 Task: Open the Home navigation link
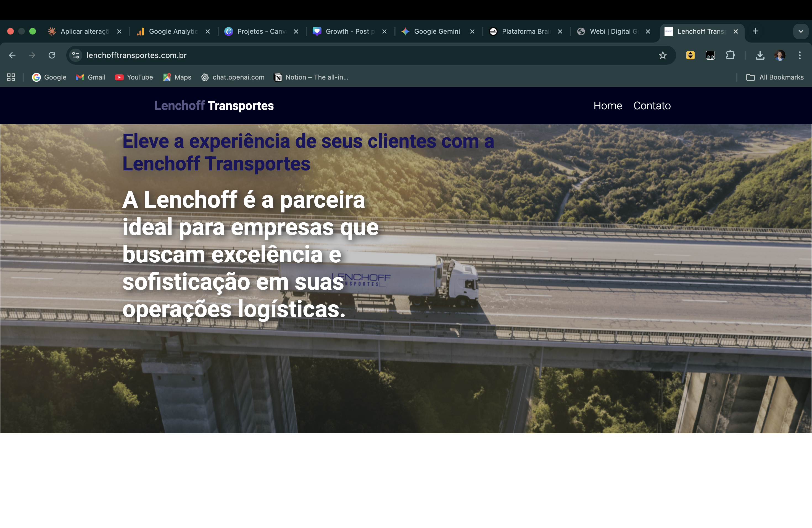608,106
